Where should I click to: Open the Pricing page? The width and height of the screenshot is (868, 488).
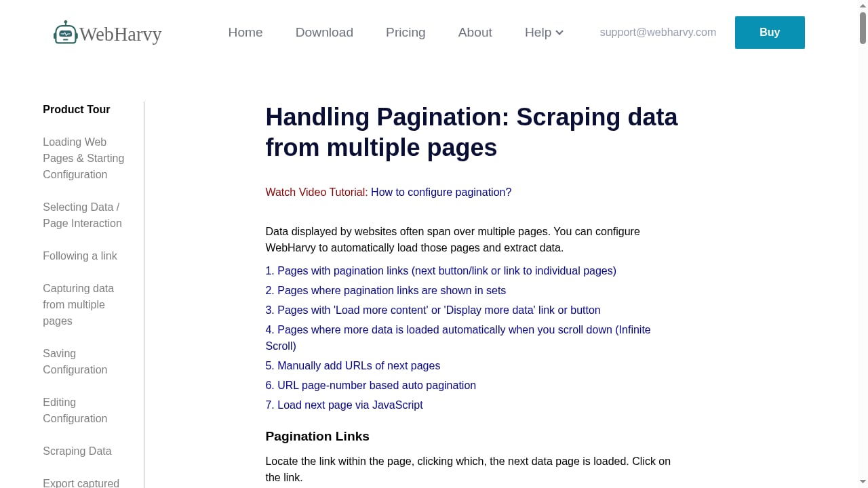406,33
